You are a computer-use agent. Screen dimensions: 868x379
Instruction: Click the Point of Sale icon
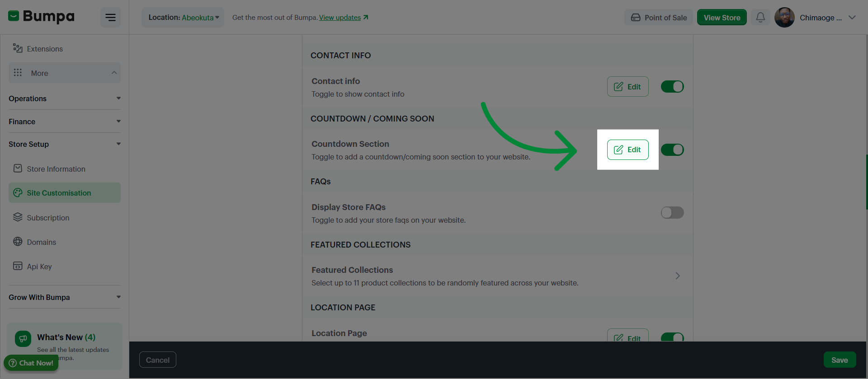[x=636, y=18]
